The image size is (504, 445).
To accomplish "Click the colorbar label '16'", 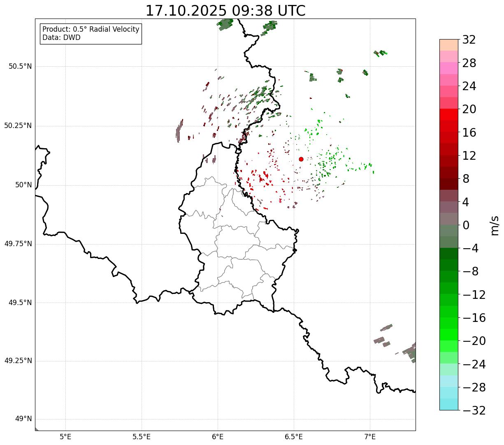I will click(x=469, y=133).
